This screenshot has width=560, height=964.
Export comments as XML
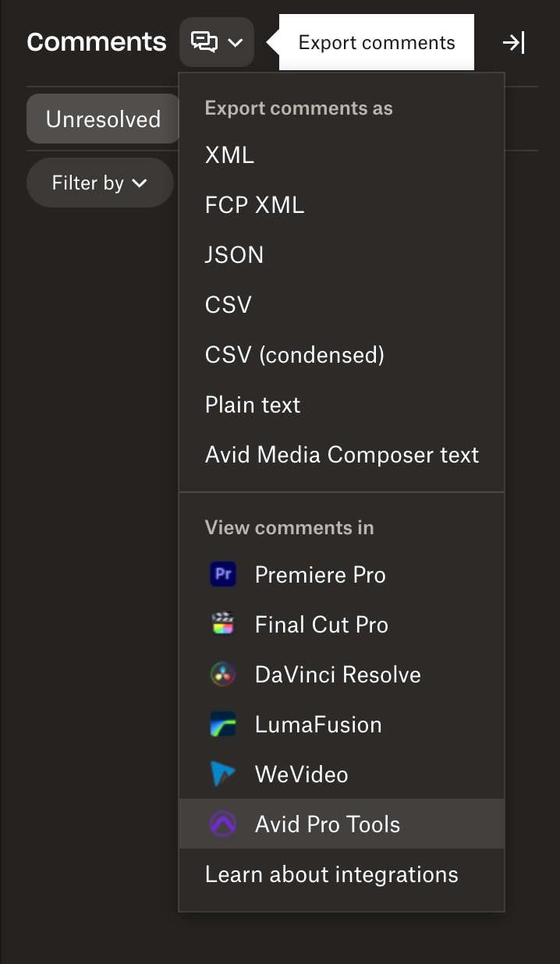(x=229, y=155)
